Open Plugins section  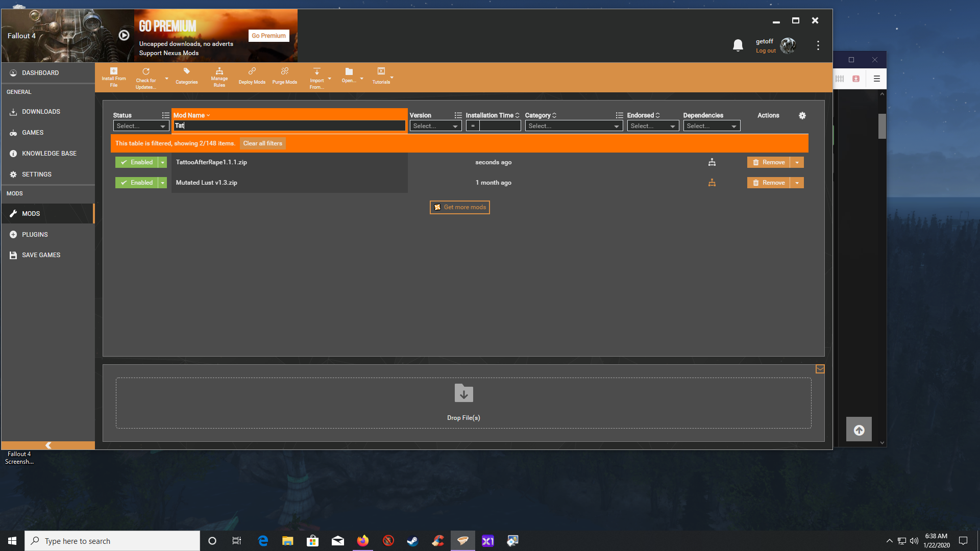(x=48, y=235)
